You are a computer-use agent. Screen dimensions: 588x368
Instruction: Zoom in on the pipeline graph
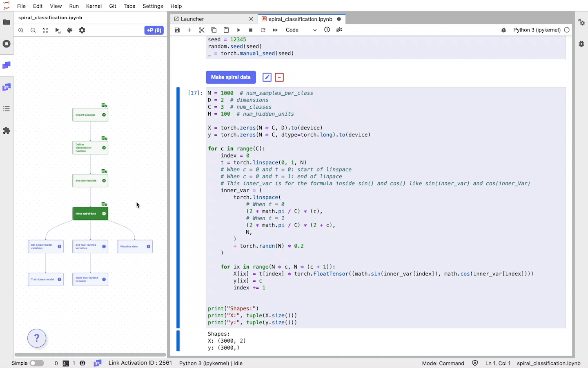[x=21, y=31]
